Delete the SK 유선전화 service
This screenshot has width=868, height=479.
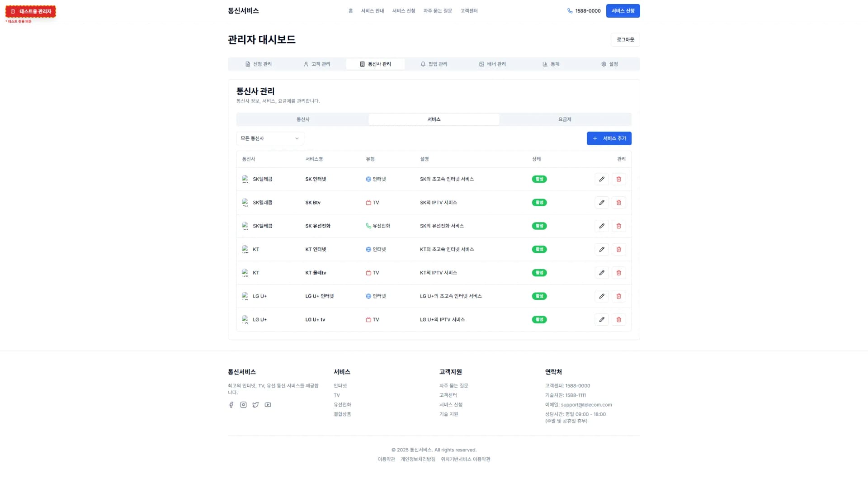[x=618, y=226]
